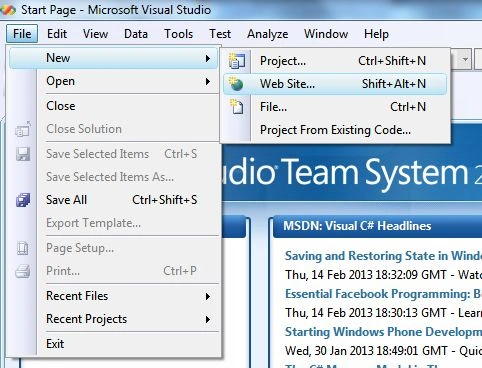Click the Web Site globe icon
This screenshot has height=368, width=482.
point(236,84)
